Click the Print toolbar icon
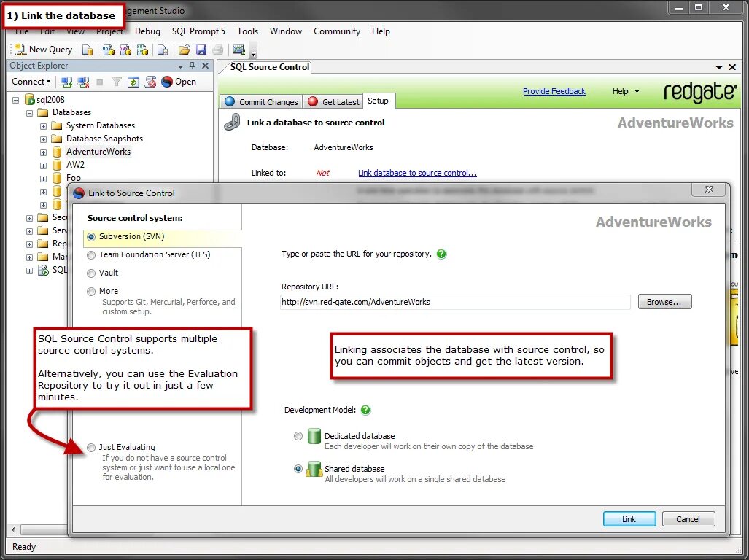 (x=218, y=50)
